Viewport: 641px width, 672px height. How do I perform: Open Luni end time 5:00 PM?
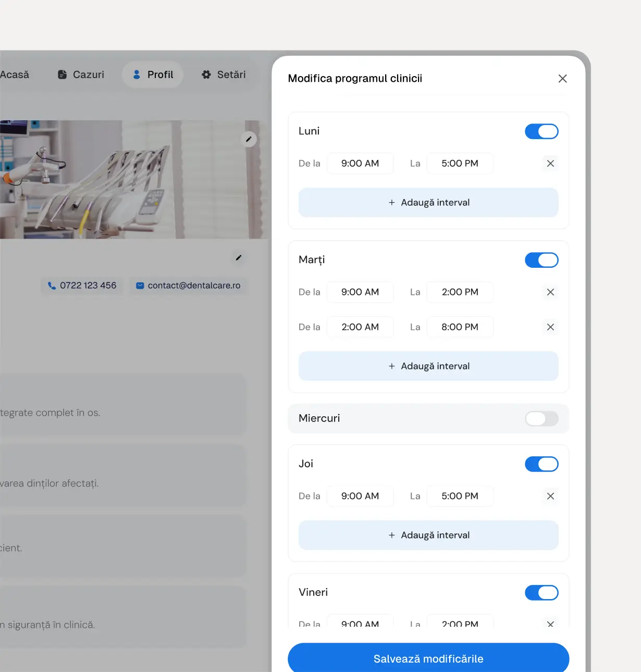[460, 164]
